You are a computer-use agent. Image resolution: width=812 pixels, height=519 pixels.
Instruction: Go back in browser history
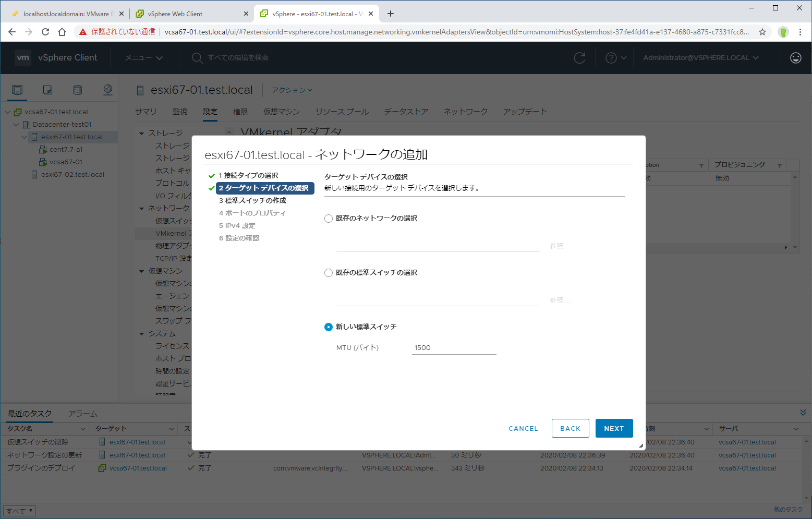tap(12, 32)
